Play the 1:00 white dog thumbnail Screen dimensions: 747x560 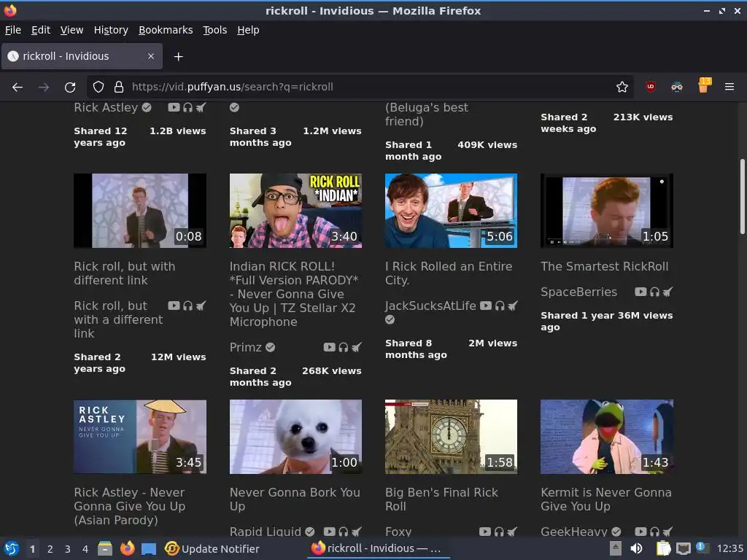click(295, 437)
